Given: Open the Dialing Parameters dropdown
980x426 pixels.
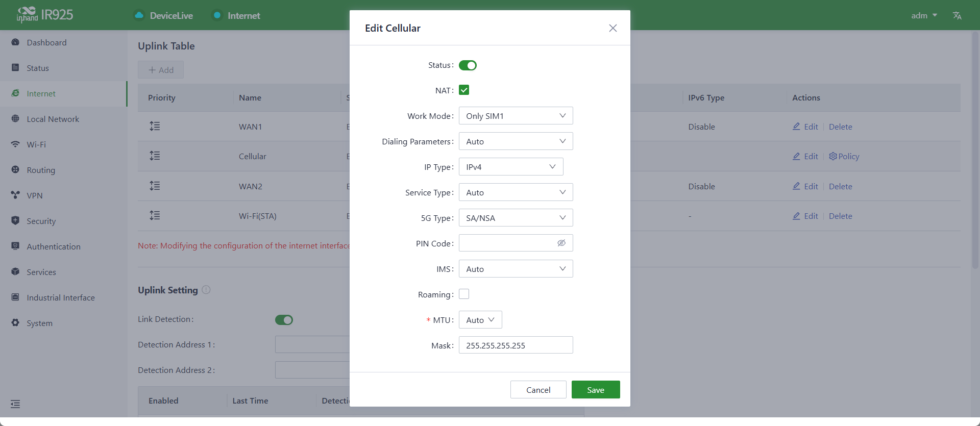Looking at the screenshot, I should coord(516,141).
